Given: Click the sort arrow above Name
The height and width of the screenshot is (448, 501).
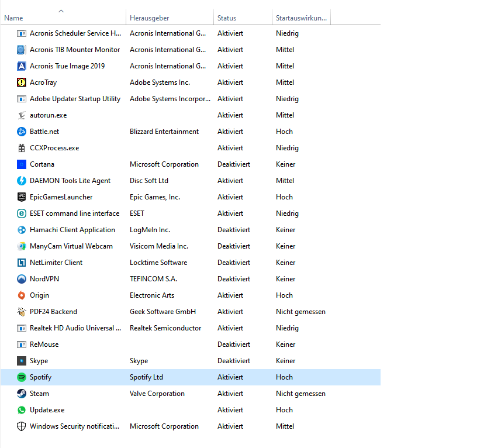Looking at the screenshot, I should tap(61, 11).
